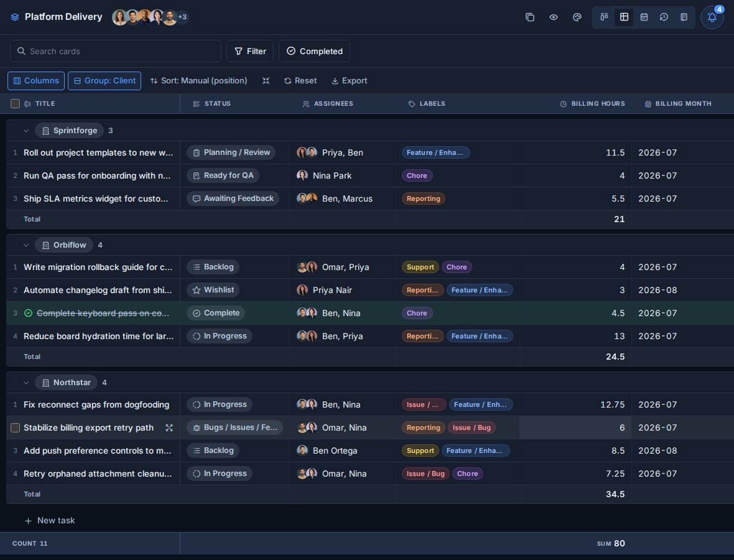This screenshot has width=734, height=560.
Task: Open 'Add push preference controls' task
Action: point(98,450)
